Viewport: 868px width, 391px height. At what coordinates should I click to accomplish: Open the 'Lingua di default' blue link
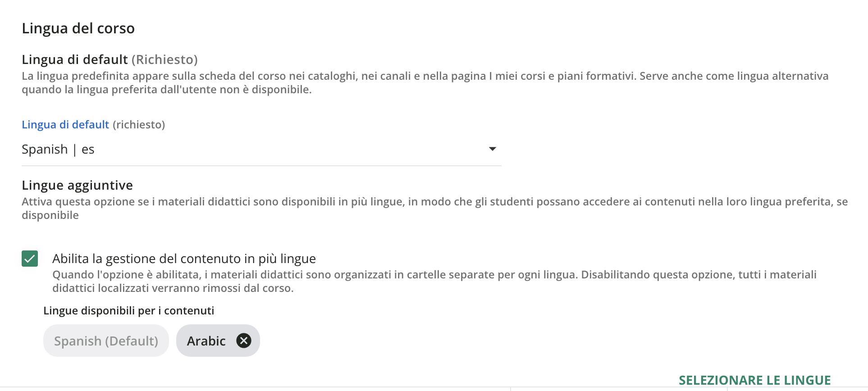click(65, 124)
